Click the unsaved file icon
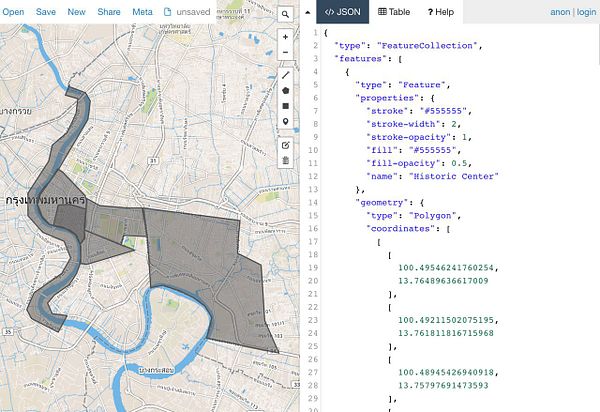This screenshot has width=600, height=412. click(x=167, y=12)
